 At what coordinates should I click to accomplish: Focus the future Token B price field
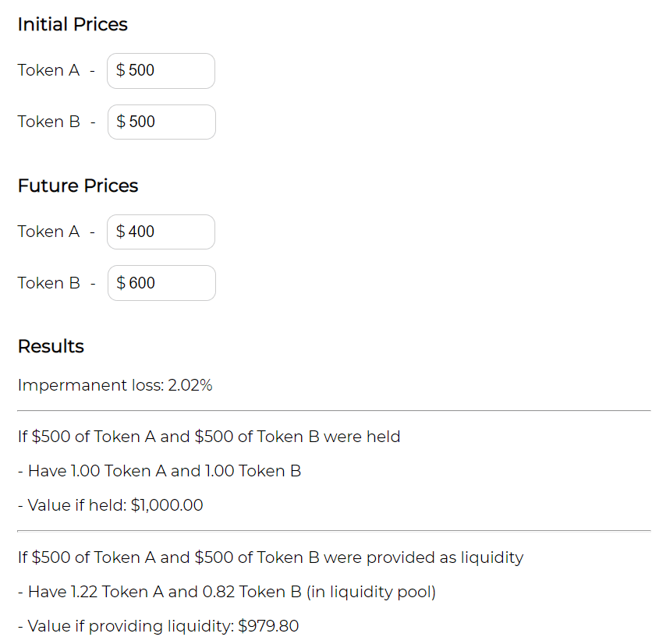tap(161, 283)
